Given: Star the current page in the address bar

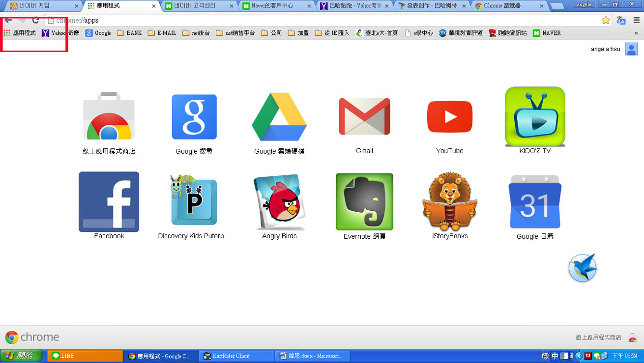Looking at the screenshot, I should pyautogui.click(x=605, y=21).
